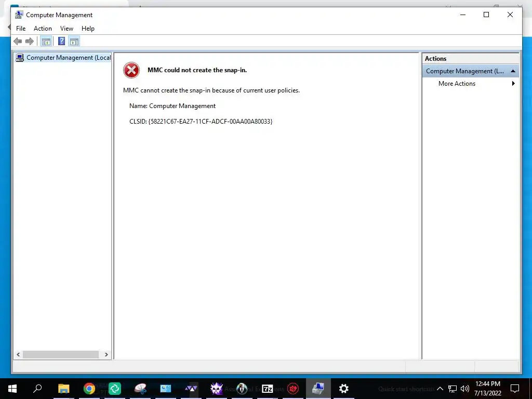Open the Action menu
This screenshot has height=399, width=532.
(43, 29)
